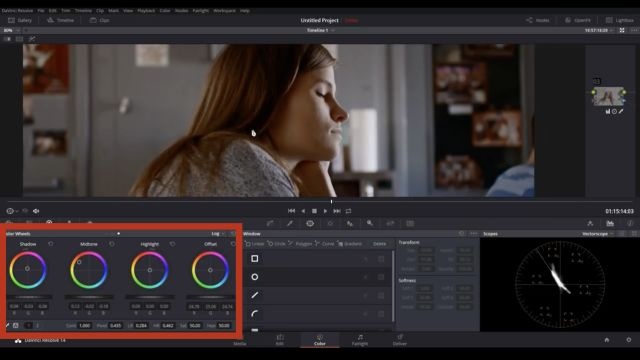Image resolution: width=640 pixels, height=360 pixels.
Task: Toggle full-screen viewer icon
Action: [x=622, y=30]
